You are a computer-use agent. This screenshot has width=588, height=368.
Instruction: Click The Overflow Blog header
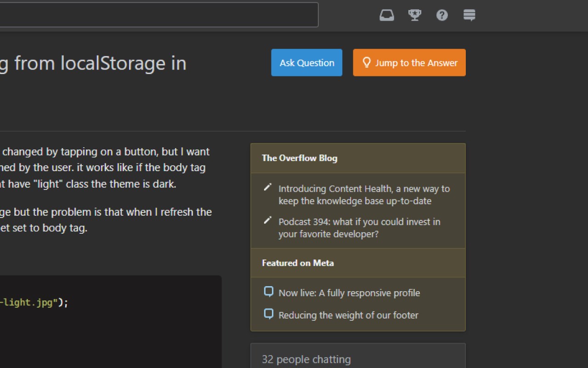click(300, 158)
